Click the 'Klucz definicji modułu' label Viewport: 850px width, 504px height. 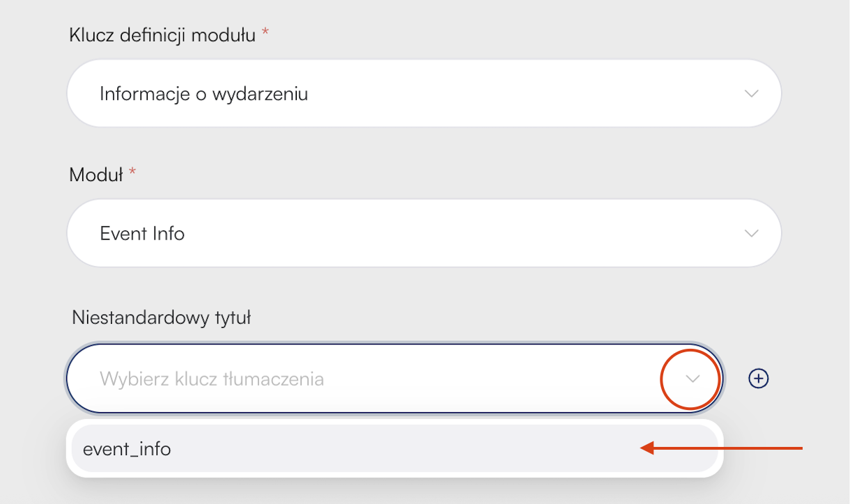(162, 35)
